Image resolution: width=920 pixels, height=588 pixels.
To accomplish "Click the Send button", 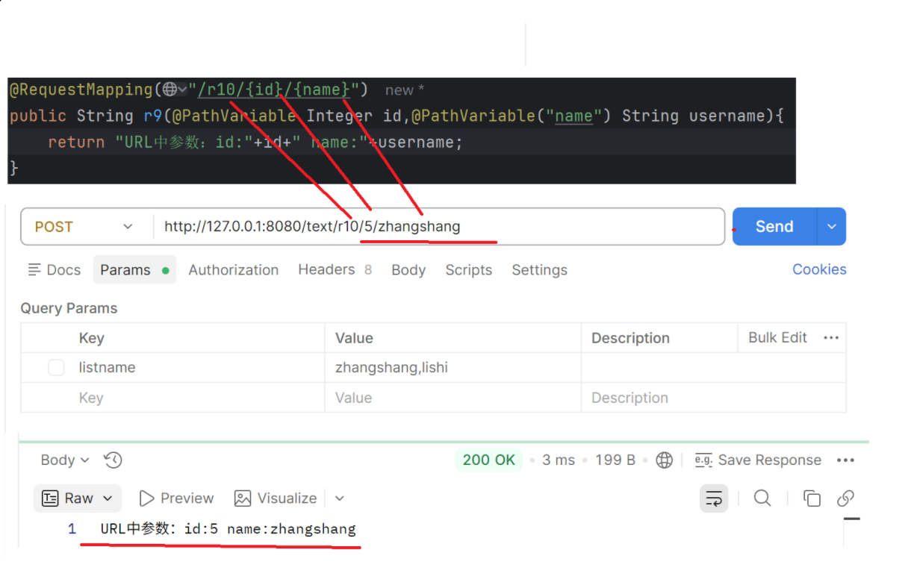I will (774, 227).
